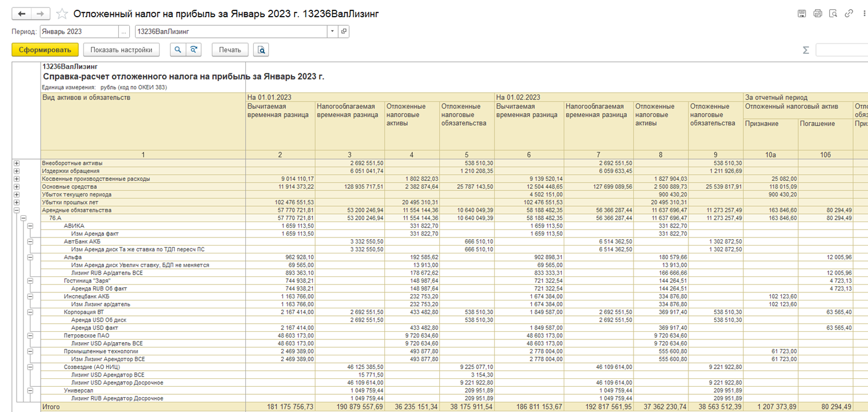Go back with the left arrow button

tap(21, 14)
